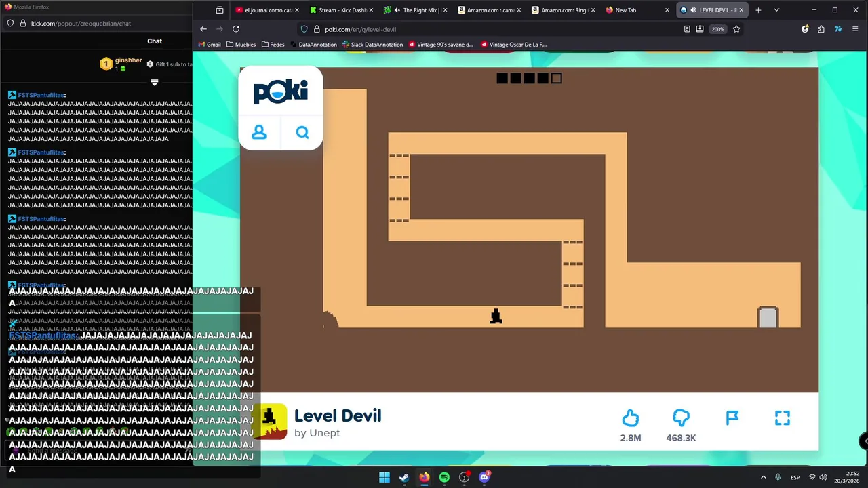This screenshot has width=868, height=488.
Task: Open Spotify from the taskbar
Action: 444,477
